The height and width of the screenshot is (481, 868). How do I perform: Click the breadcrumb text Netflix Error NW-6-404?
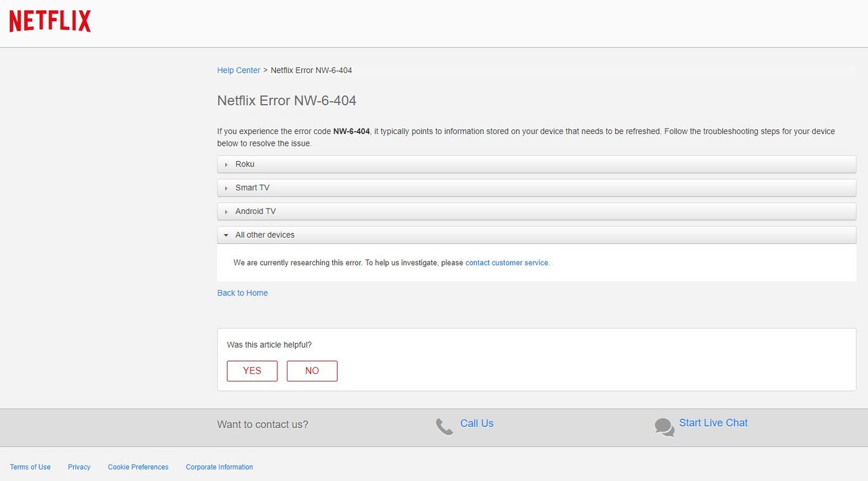pyautogui.click(x=311, y=70)
